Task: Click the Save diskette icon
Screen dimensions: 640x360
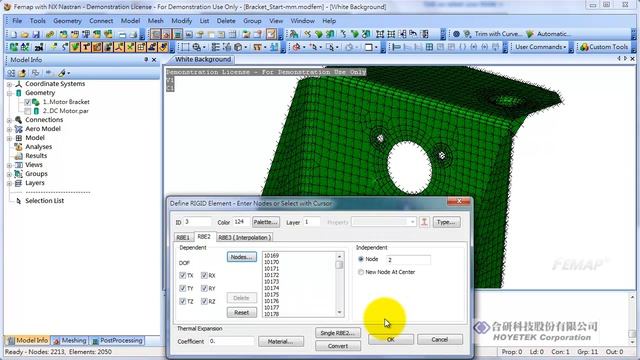Action: click(36, 34)
